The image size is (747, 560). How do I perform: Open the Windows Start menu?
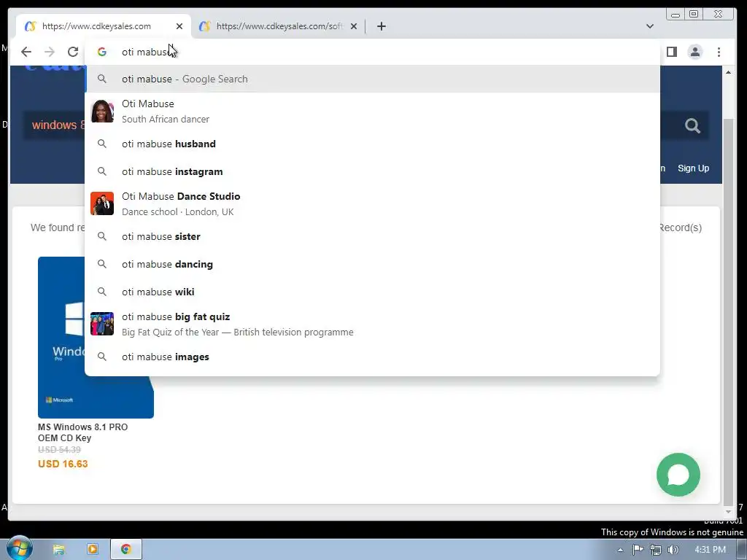[x=20, y=549]
